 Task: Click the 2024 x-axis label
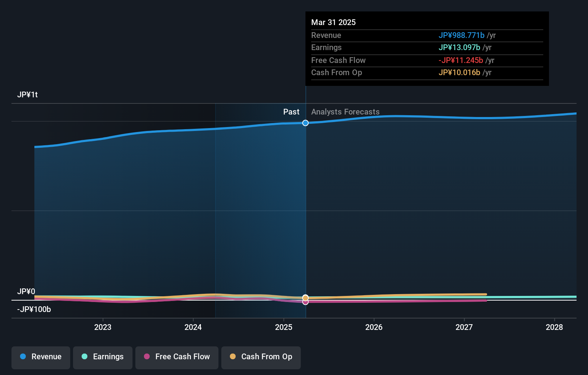pos(193,327)
